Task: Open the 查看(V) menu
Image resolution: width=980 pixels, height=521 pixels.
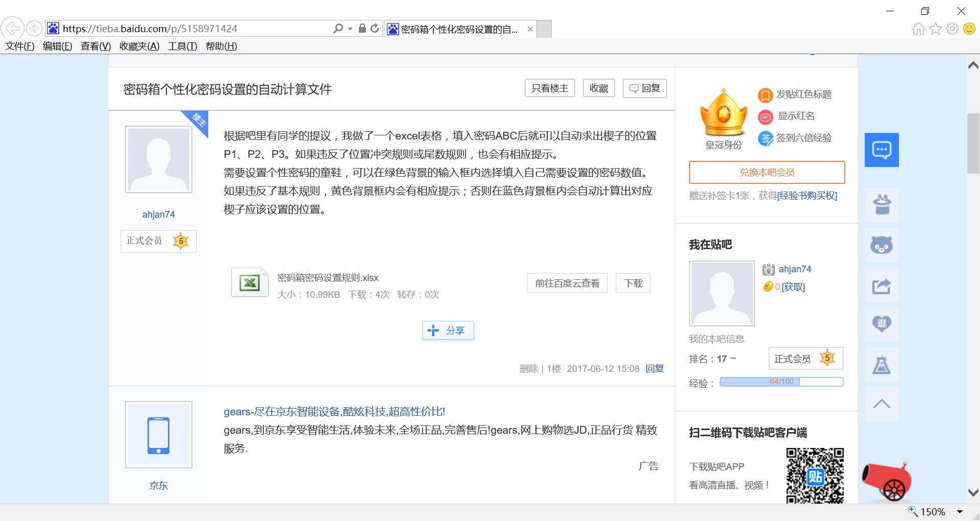Action: click(96, 46)
